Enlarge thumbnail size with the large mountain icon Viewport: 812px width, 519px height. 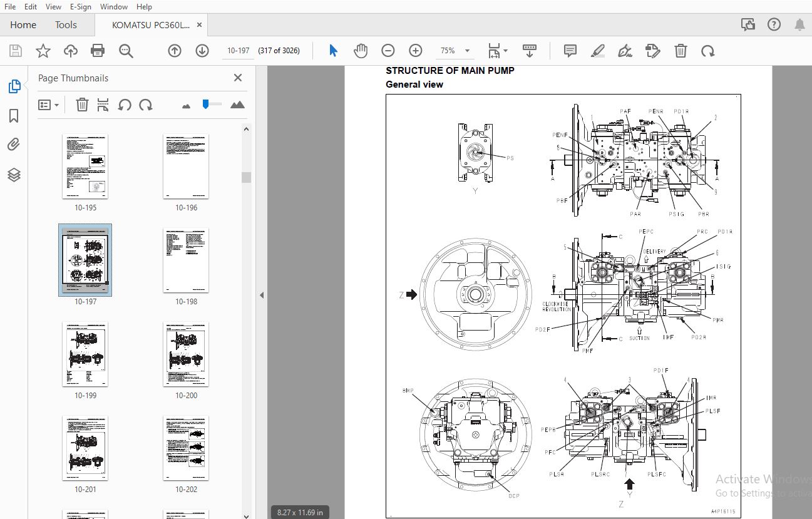(x=237, y=105)
